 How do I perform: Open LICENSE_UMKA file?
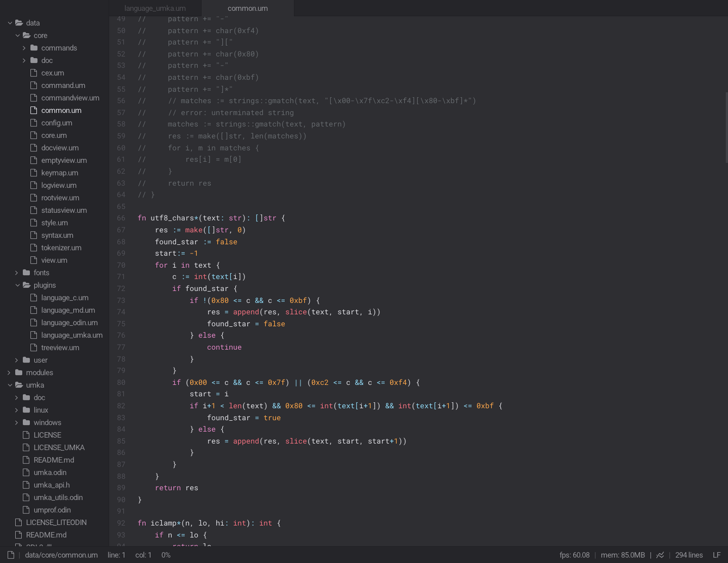click(59, 447)
